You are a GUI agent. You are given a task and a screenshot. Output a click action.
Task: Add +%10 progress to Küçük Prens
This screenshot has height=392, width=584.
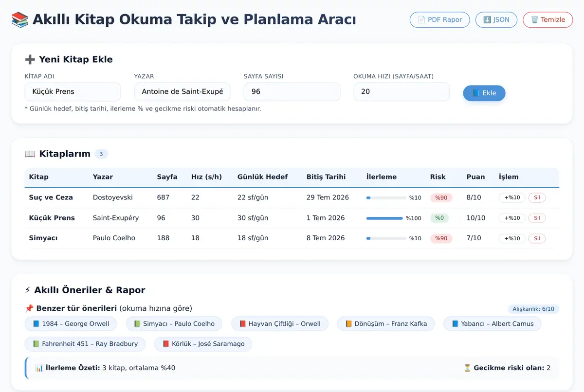(512, 218)
